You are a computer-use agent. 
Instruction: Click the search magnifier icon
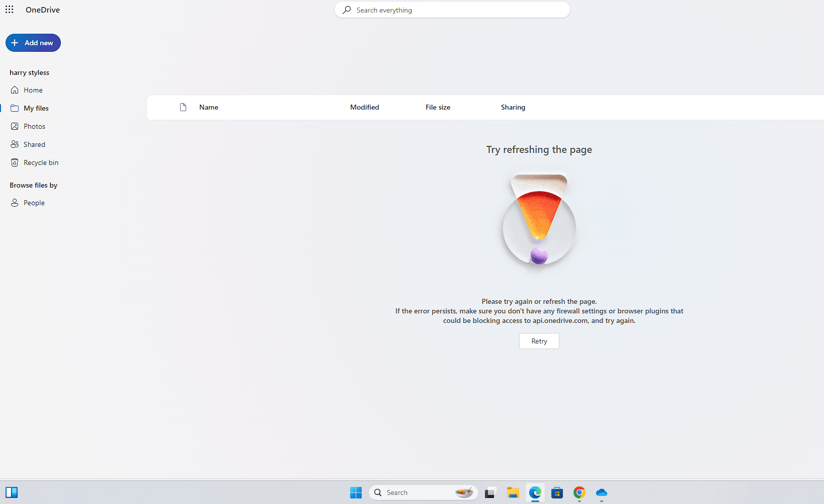pos(347,10)
